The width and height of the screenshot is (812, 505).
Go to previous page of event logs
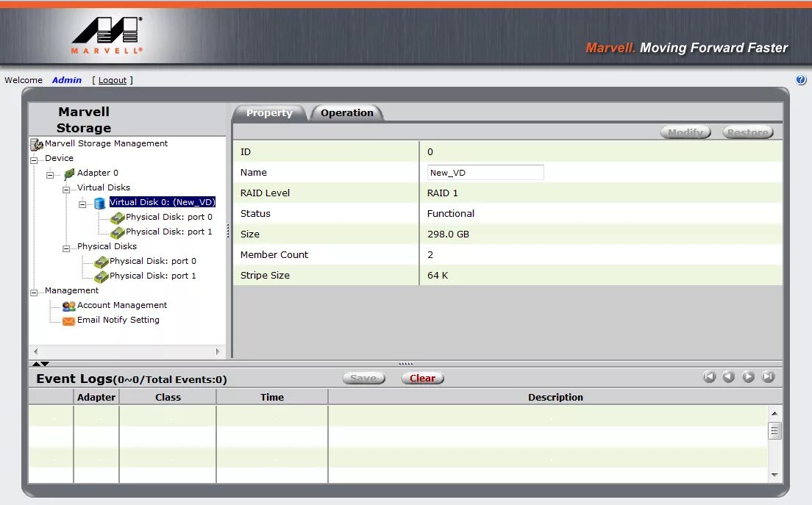(729, 376)
